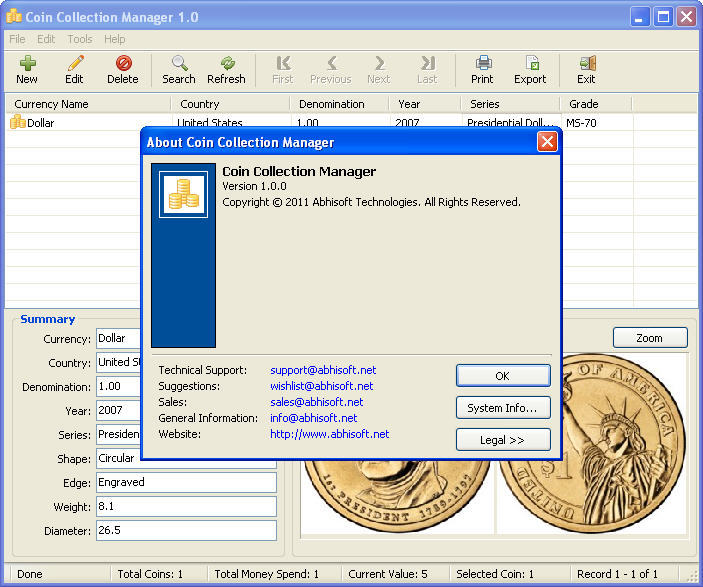
Task: Open the info@abhisoft.net email link
Action: tap(313, 418)
